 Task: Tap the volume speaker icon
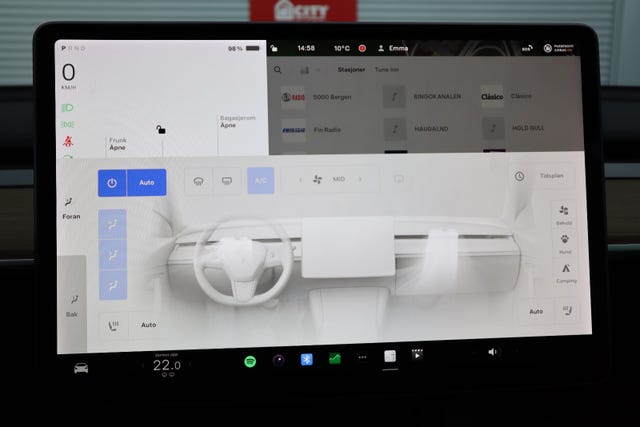click(x=493, y=352)
